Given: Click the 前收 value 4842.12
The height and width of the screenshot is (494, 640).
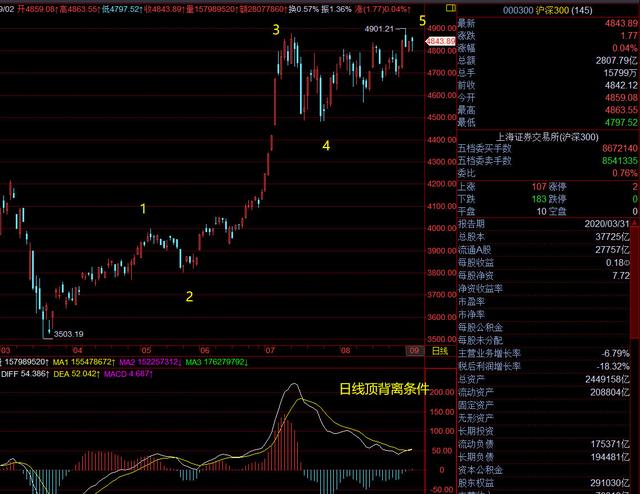Looking at the screenshot, I should (x=620, y=85).
